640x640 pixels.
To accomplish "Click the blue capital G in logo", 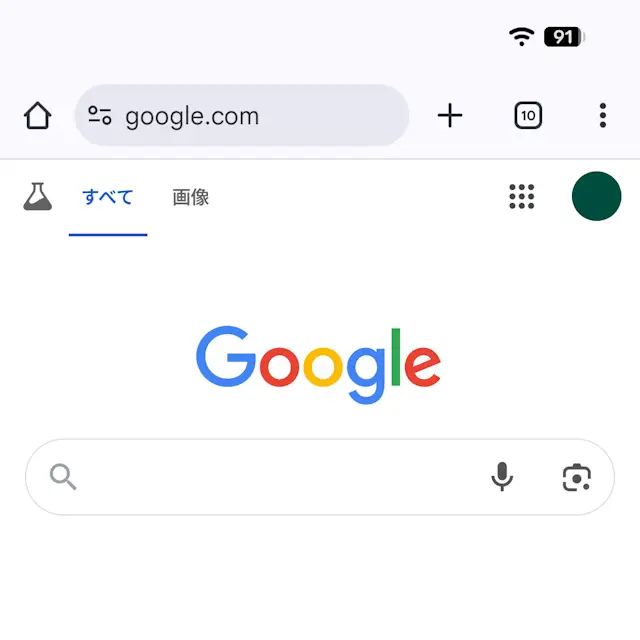I will click(x=226, y=356).
